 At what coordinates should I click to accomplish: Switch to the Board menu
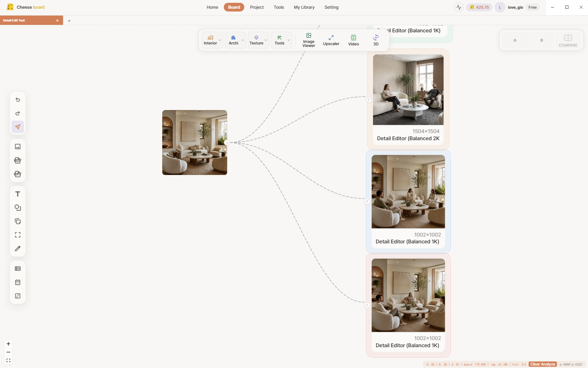pos(234,7)
